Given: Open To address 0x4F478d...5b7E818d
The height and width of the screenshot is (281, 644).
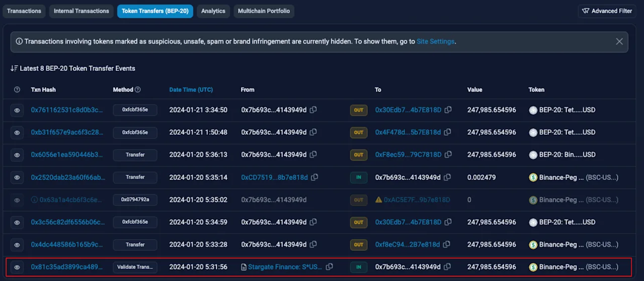Looking at the screenshot, I should click(408, 132).
